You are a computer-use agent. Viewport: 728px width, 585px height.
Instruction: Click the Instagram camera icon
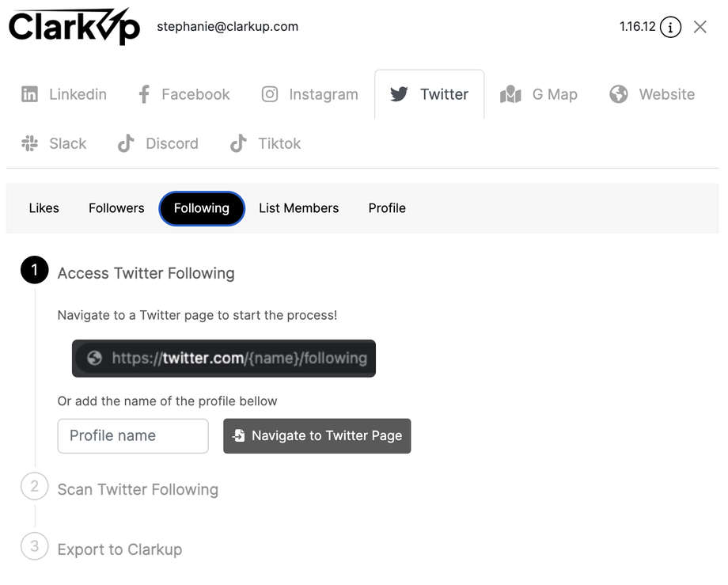(270, 95)
